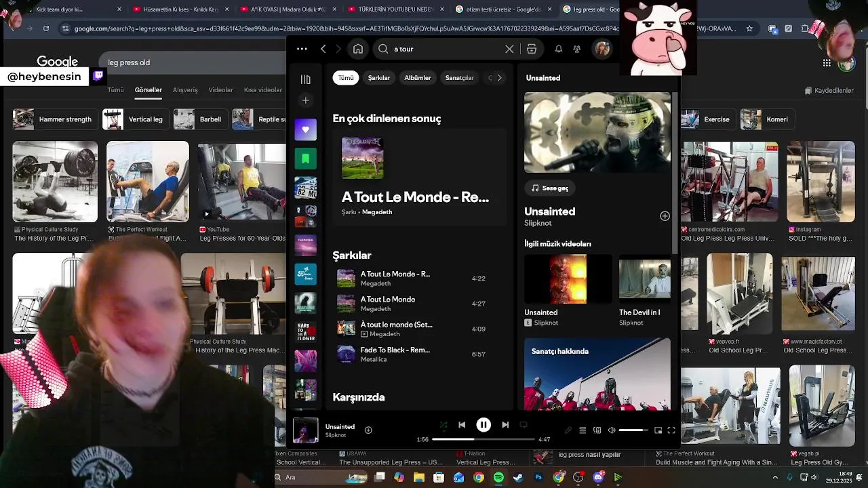Select the Albümler filter chip
868x488 pixels.
[418, 78]
